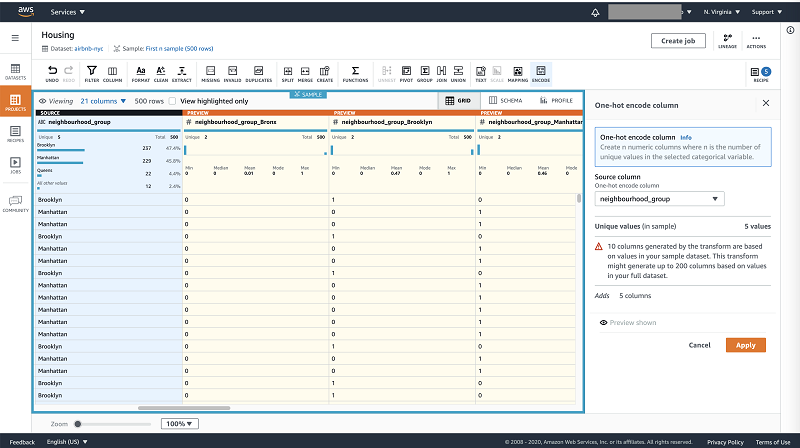Open the zoom 100% dropdown
The height and width of the screenshot is (448, 800).
click(180, 424)
